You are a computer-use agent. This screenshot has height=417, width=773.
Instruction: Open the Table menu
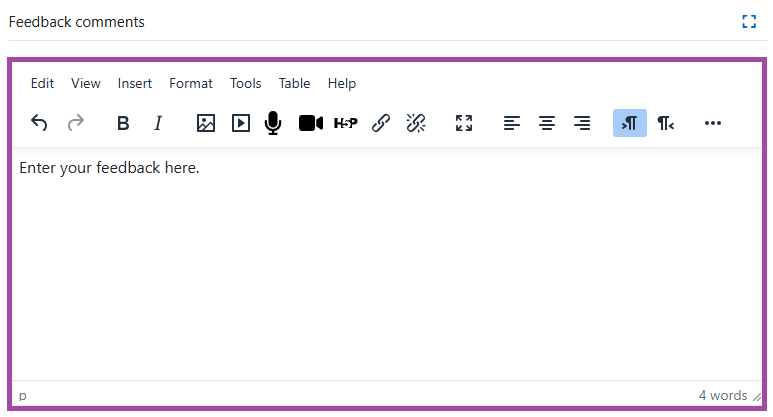coord(294,83)
